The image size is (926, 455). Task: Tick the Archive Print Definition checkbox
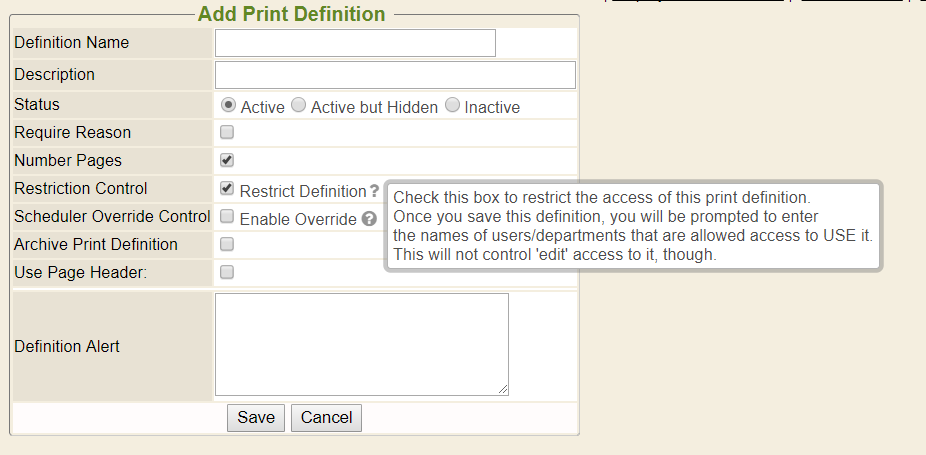pyautogui.click(x=227, y=244)
